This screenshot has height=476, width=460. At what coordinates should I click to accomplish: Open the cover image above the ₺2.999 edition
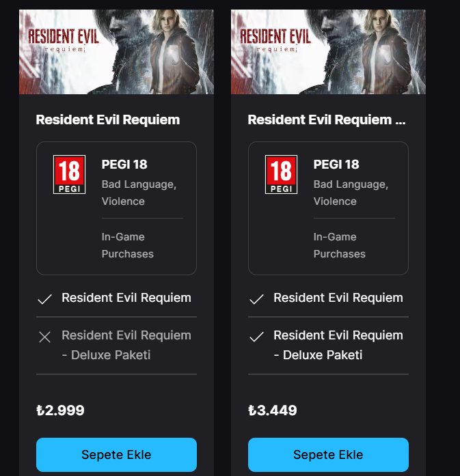116,52
